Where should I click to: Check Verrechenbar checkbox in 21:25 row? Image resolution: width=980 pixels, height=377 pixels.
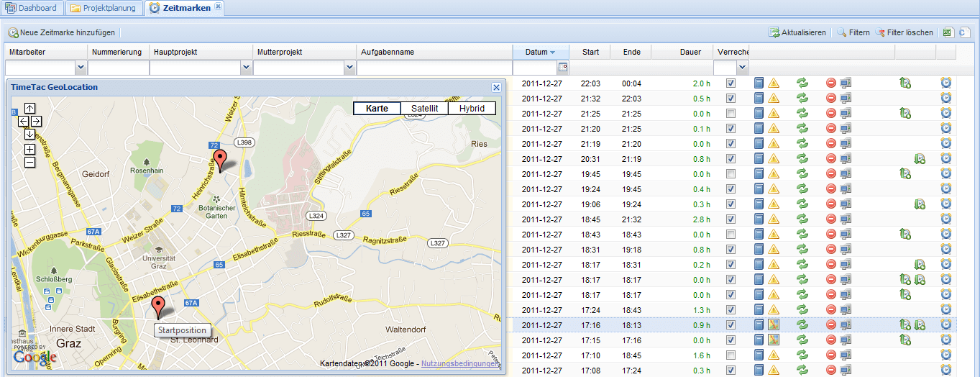pyautogui.click(x=731, y=114)
